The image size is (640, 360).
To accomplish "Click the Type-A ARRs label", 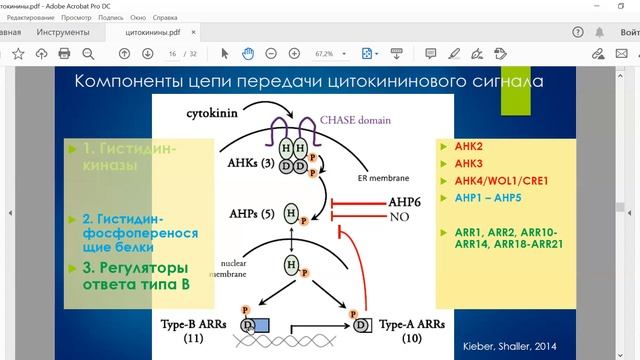I will pyautogui.click(x=412, y=324).
